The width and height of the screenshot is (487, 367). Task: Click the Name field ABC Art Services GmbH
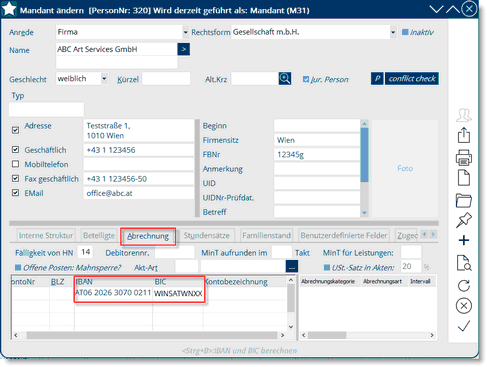[117, 49]
